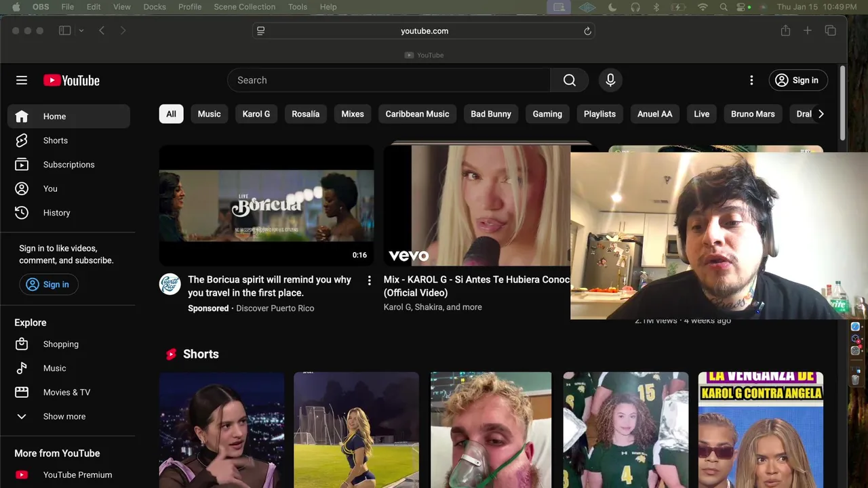Select the Anuel AA filter chip
This screenshot has width=868, height=488.
[654, 114]
